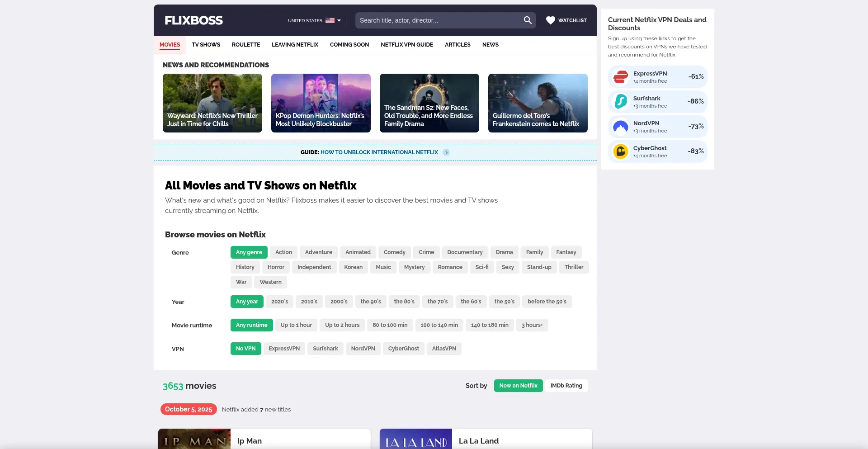
Task: Select the Horror genre filter
Action: [x=276, y=267]
